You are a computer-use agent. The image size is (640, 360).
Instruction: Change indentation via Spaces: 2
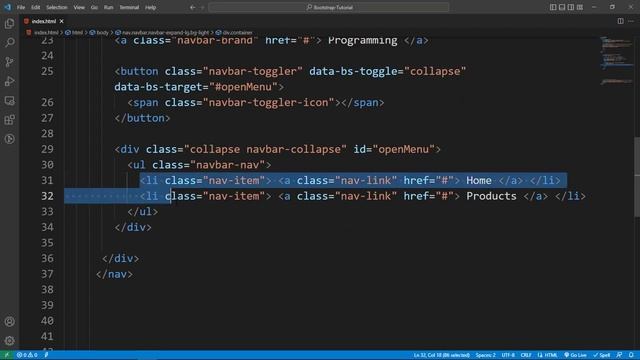click(485, 355)
